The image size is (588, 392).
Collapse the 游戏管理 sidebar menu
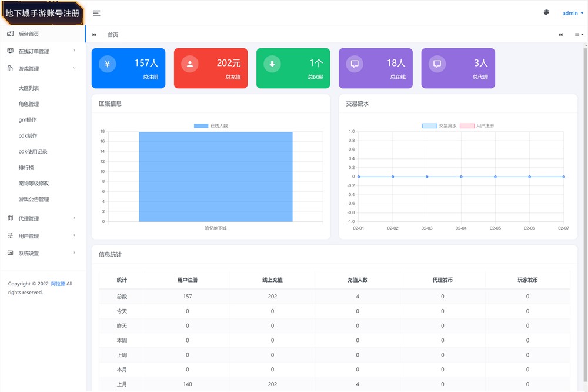click(x=41, y=69)
